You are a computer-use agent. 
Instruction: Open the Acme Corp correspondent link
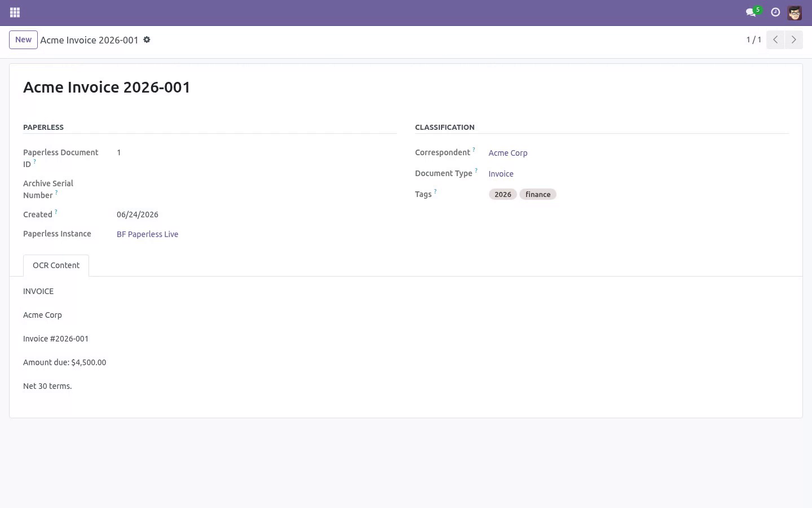point(508,153)
